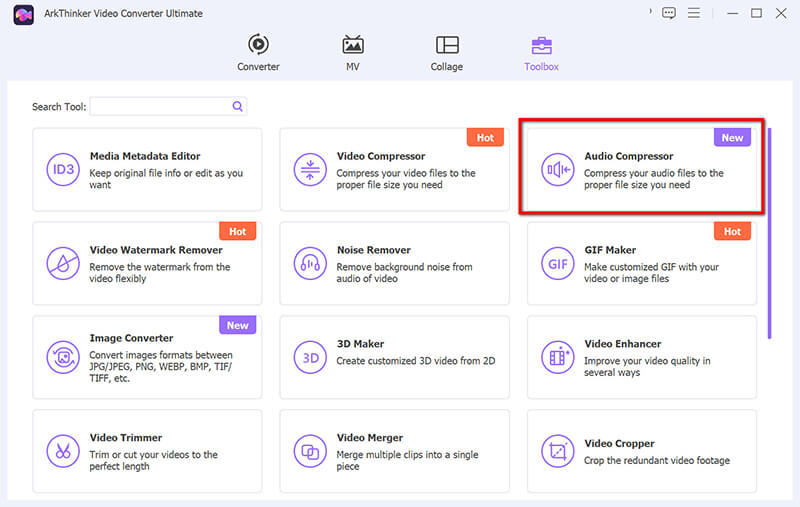Screen dimensions: 800x507
Task: Click 'Remove background noise' description text
Action: pos(404,273)
